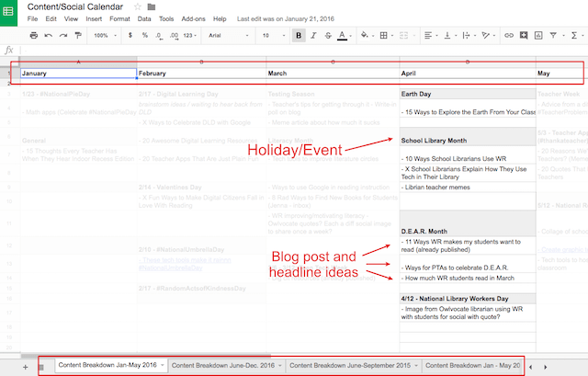Screen dimensions: 588x376
Task: Open the text color picker
Action: pos(342,36)
